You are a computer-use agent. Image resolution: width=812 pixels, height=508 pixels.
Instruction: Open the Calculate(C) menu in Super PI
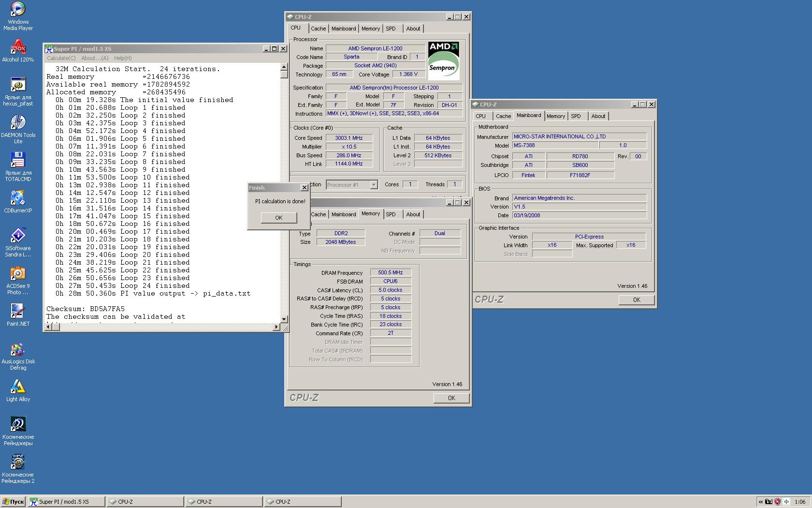coord(61,58)
